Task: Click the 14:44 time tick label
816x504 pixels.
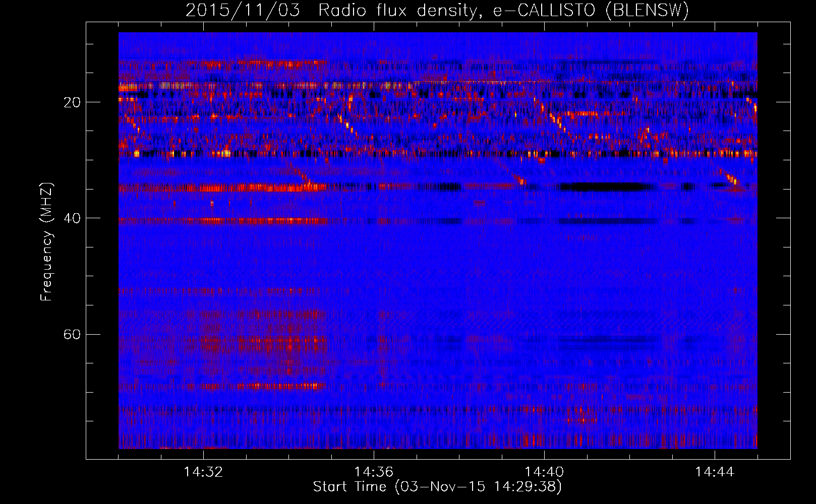Action: [x=715, y=472]
